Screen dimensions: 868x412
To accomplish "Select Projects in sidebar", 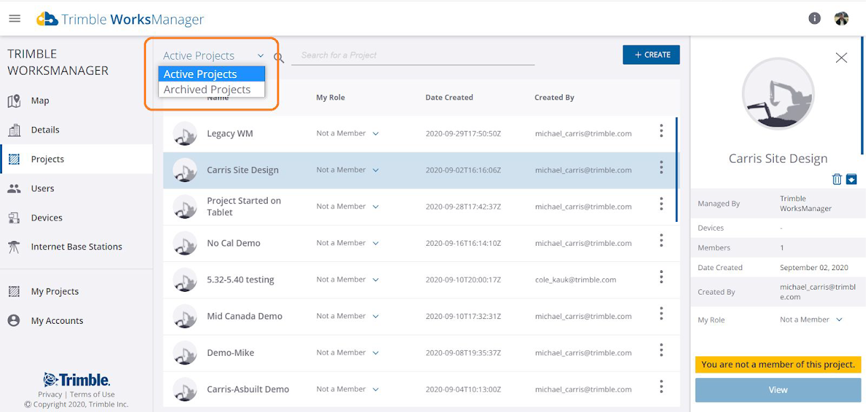I will point(76,159).
